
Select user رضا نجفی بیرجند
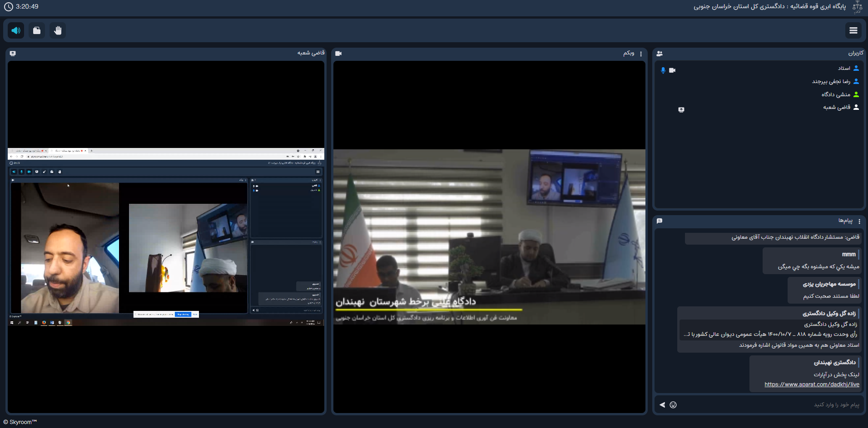click(831, 82)
